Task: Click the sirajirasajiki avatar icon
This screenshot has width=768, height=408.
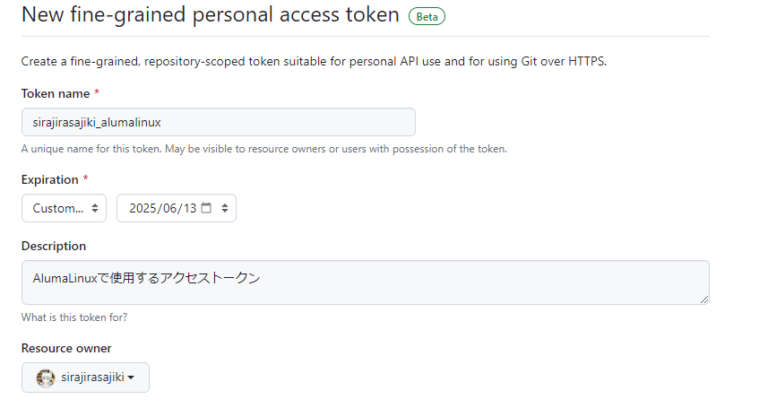Action: [x=45, y=378]
